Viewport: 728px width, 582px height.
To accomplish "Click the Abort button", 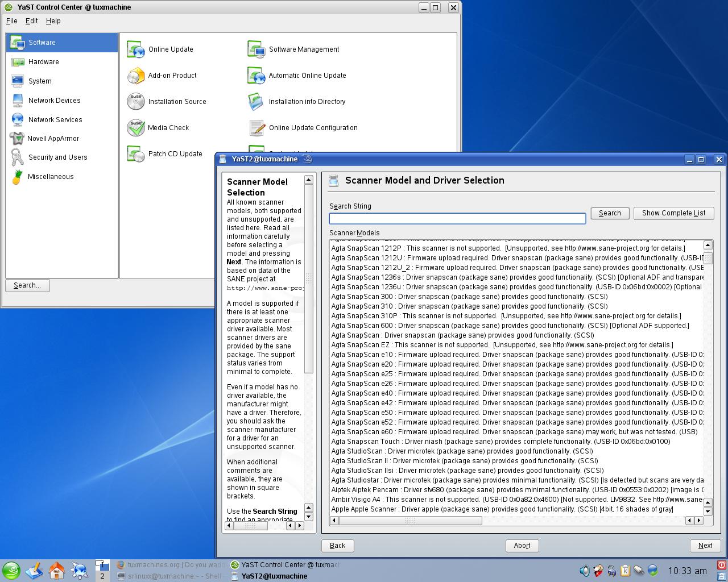I will pos(522,546).
